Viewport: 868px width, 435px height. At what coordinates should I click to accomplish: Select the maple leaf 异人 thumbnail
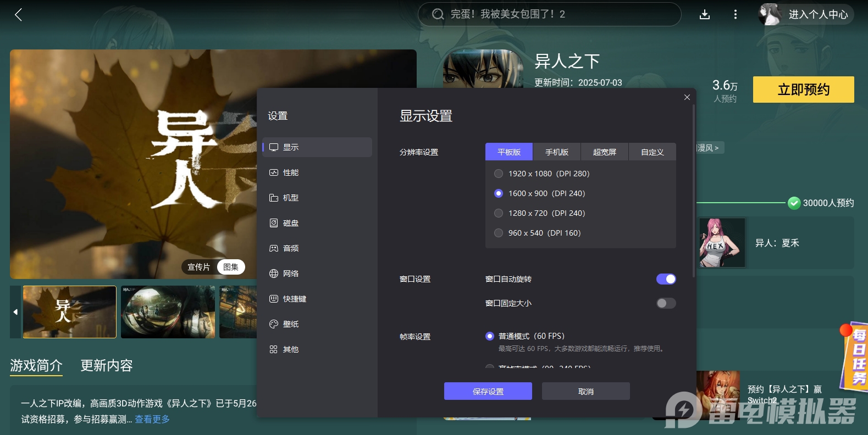point(70,312)
